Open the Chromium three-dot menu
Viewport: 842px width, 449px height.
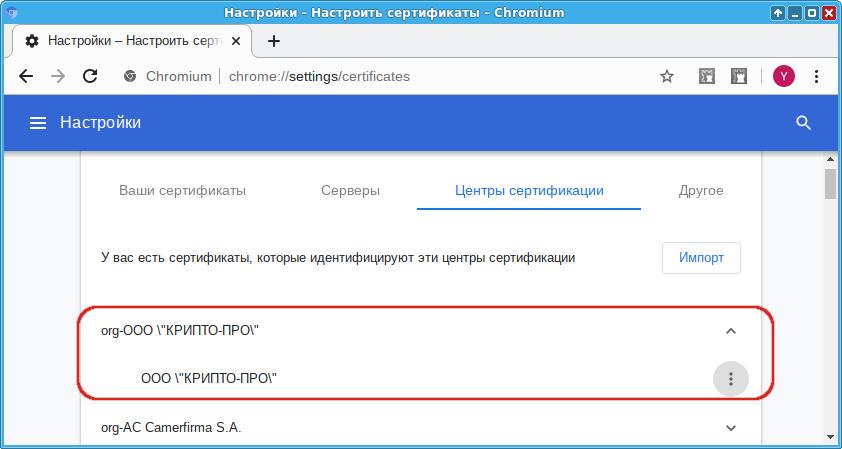point(816,76)
